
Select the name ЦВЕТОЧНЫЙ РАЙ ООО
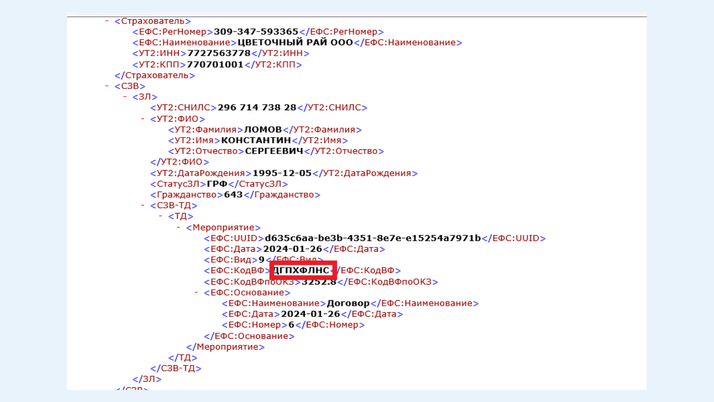295,42
